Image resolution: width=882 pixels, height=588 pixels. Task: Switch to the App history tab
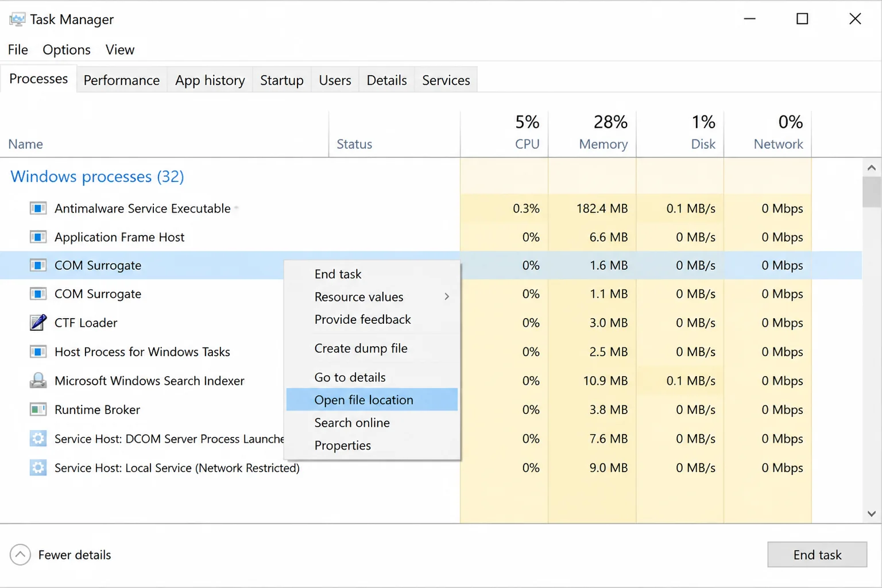click(x=210, y=80)
